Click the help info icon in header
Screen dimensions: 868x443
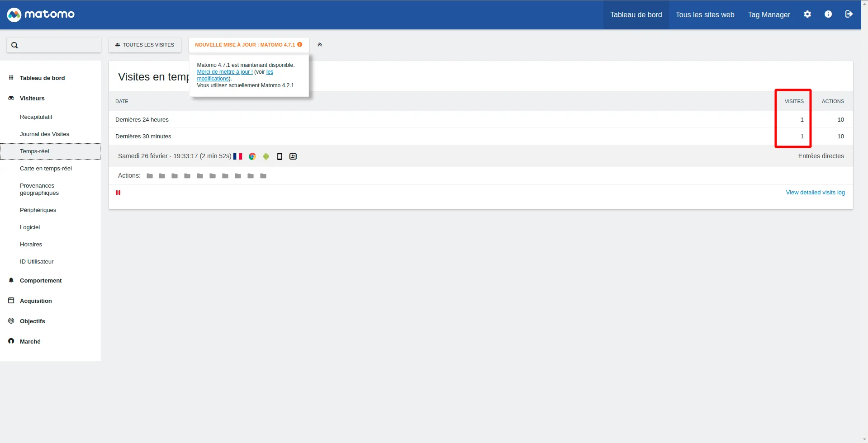[x=828, y=14]
